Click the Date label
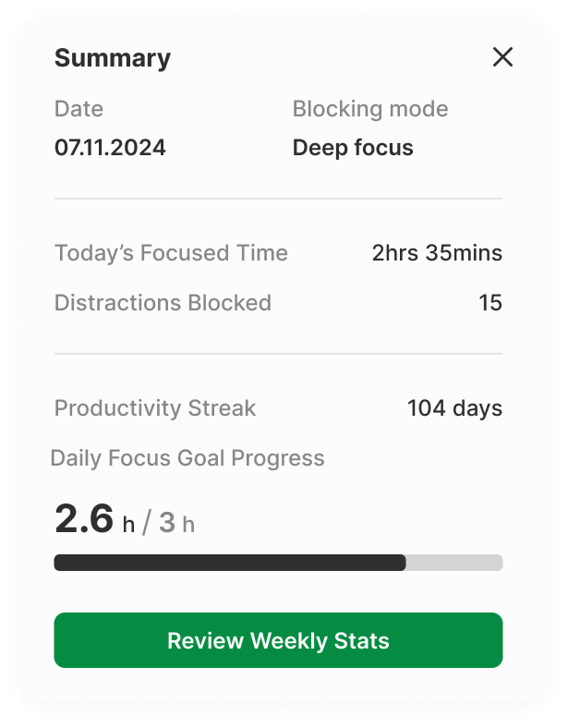 point(79,109)
